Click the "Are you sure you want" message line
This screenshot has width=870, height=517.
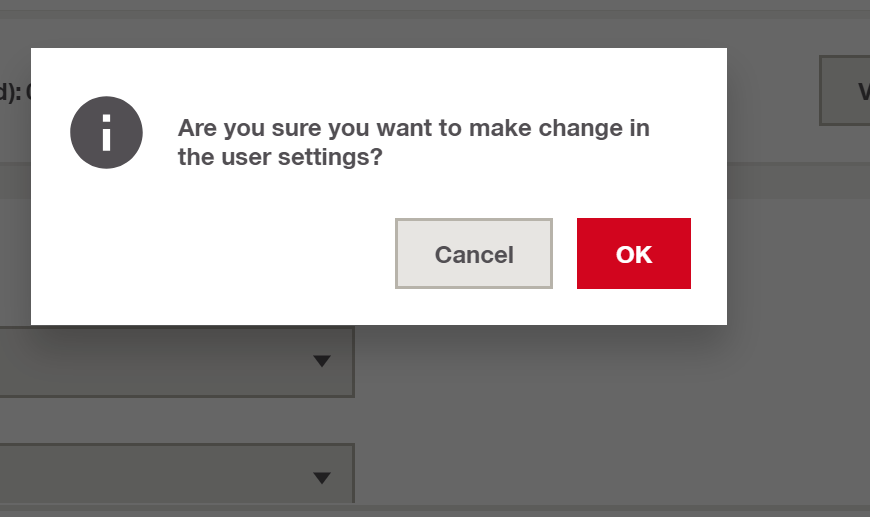pos(413,128)
